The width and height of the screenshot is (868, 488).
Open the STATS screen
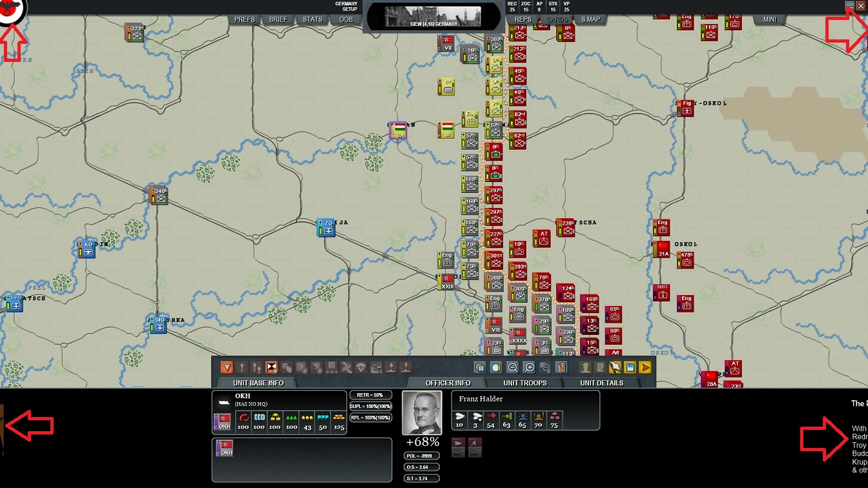pyautogui.click(x=313, y=19)
